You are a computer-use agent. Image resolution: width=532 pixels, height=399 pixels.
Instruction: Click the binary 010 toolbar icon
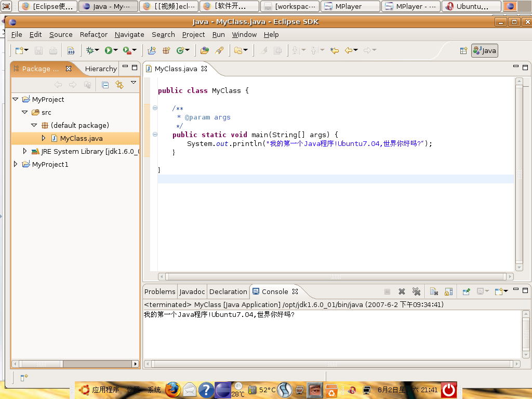tap(71, 50)
